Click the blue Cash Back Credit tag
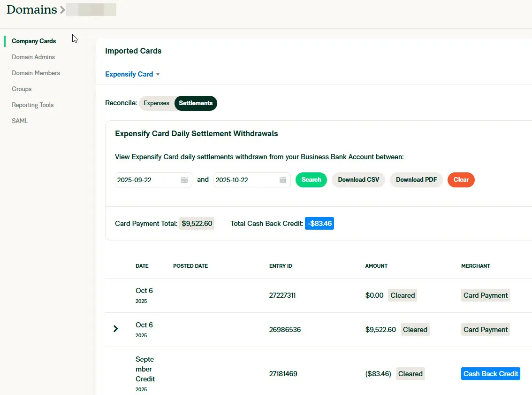Screen dimensions: 532x395 point(491,374)
